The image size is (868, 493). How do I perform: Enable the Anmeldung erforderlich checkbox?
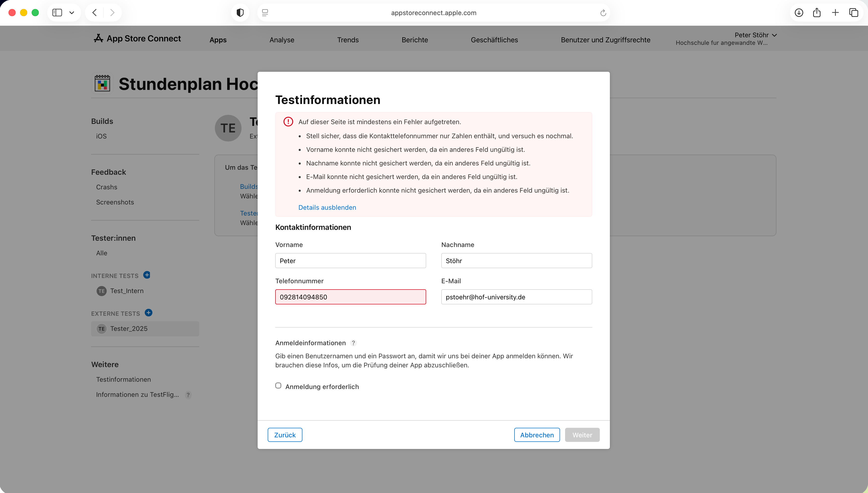[279, 386]
